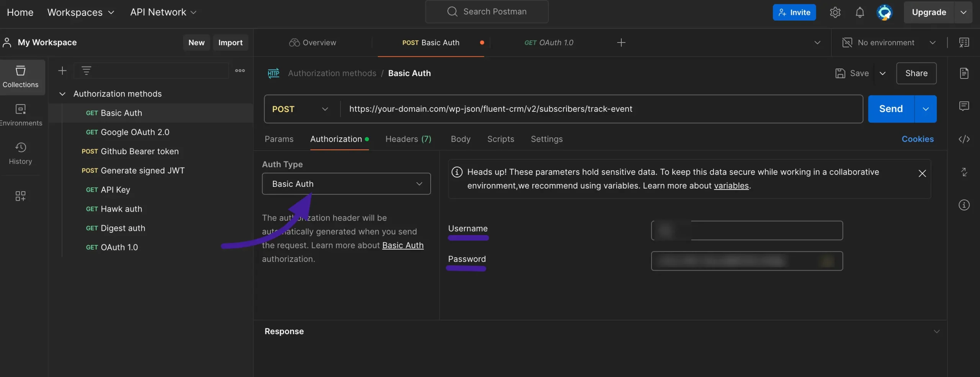
Task: Click the Import button
Action: coord(230,42)
